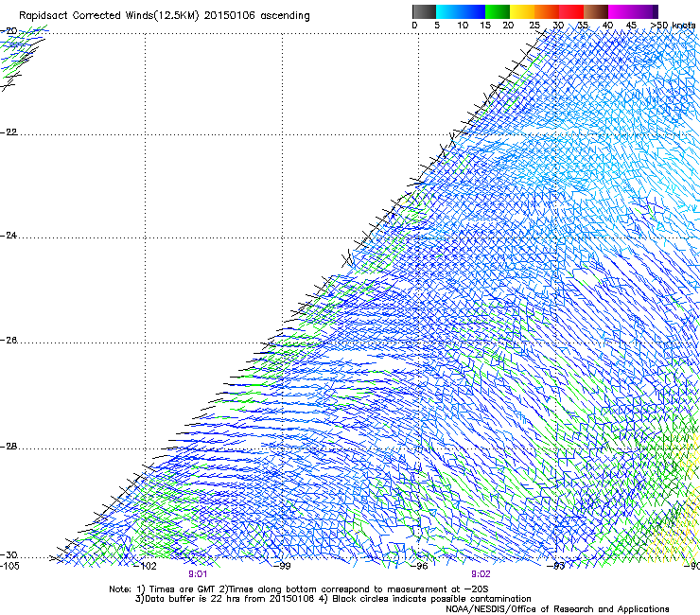Click the orange 25-30 knots color swatch
This screenshot has height=615, width=700.
coord(547,11)
